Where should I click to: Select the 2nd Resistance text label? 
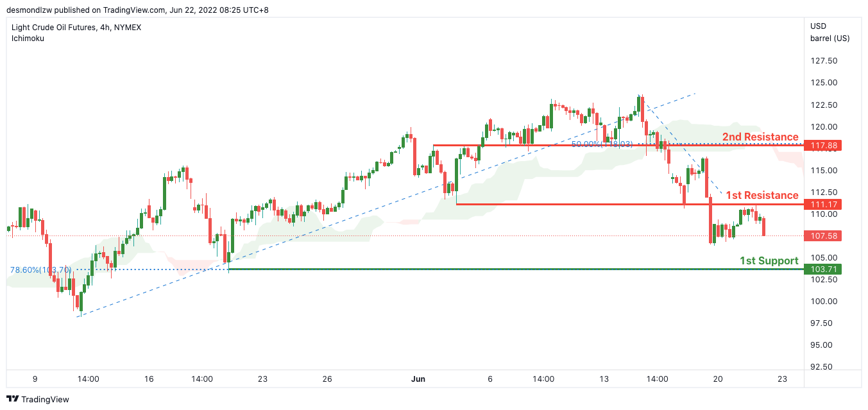click(760, 137)
